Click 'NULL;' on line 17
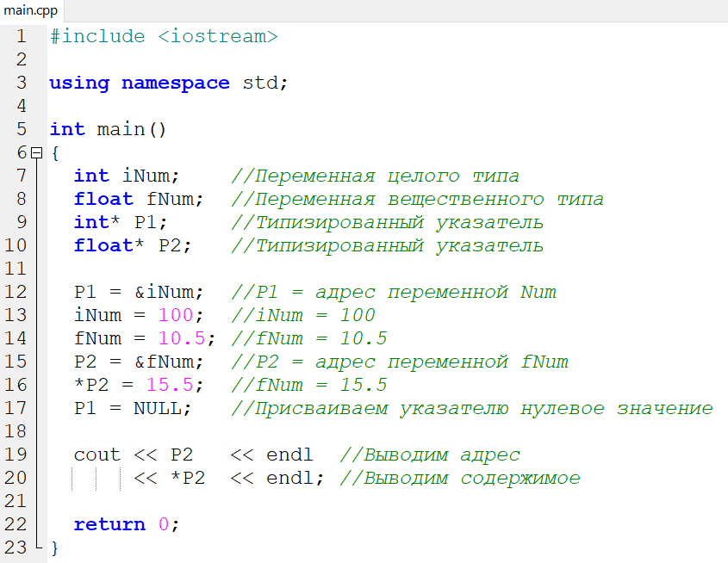 pyautogui.click(x=163, y=408)
